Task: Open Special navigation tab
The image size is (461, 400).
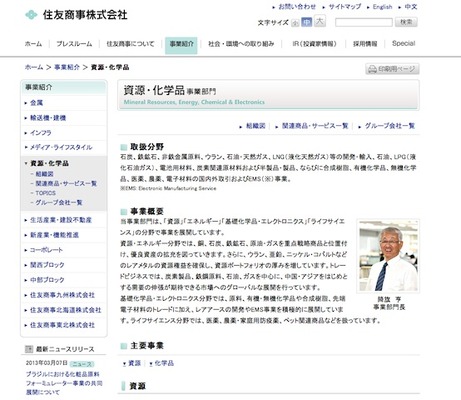Action: (x=403, y=43)
